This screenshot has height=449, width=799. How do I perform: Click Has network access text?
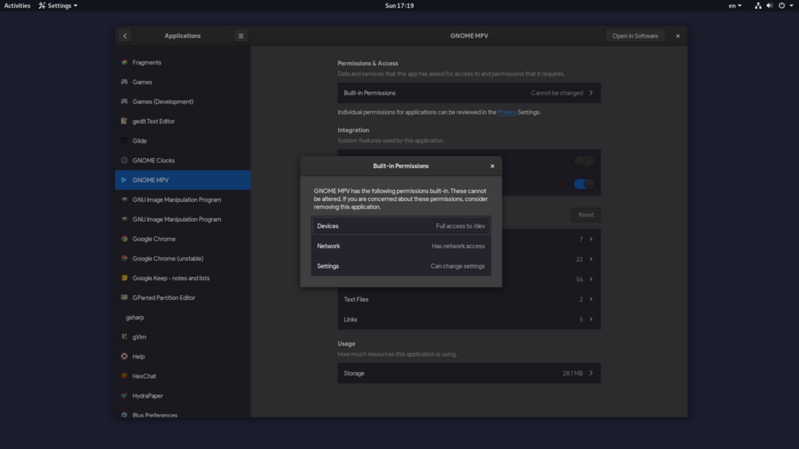pos(458,246)
